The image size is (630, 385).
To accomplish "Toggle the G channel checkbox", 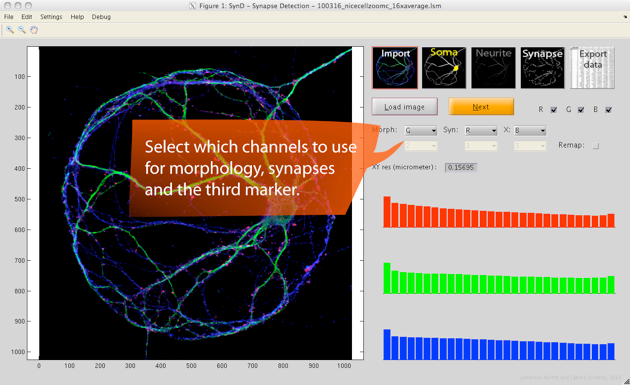I will pyautogui.click(x=581, y=110).
